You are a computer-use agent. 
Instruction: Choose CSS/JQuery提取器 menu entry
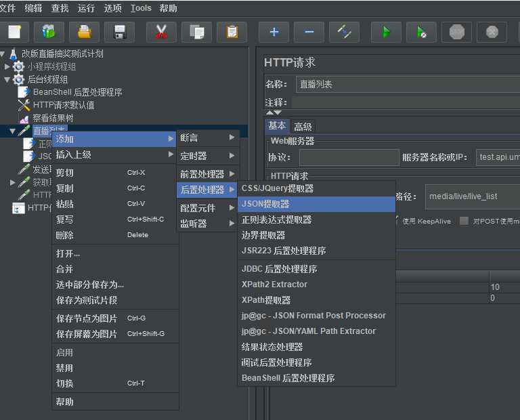317,188
